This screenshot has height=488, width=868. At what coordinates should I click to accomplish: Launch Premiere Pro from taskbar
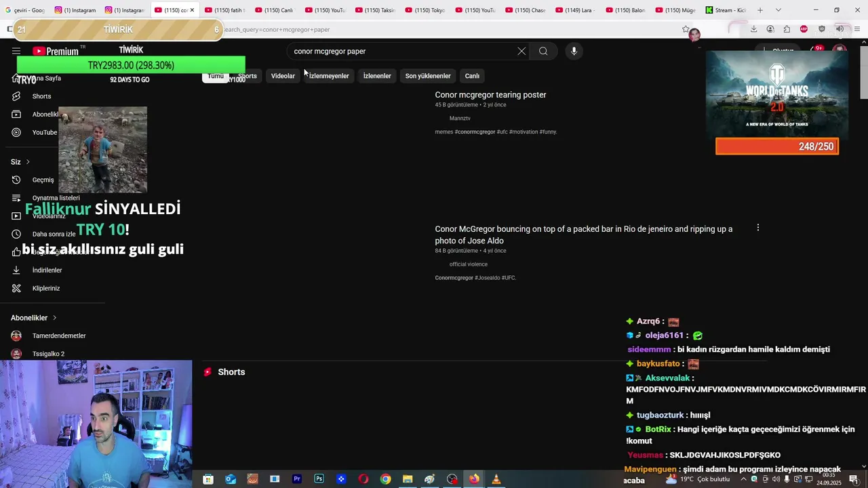[296, 479]
